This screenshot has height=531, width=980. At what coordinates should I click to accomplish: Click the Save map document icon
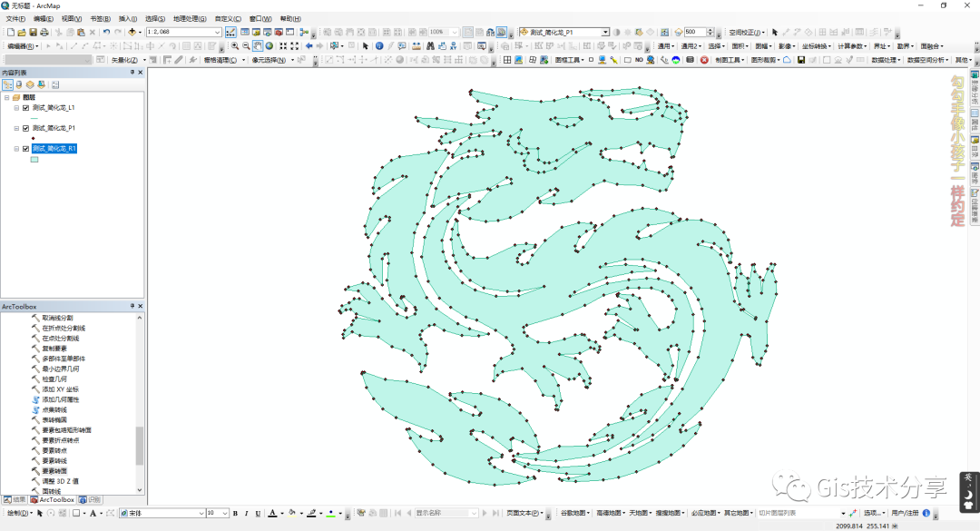tap(33, 32)
